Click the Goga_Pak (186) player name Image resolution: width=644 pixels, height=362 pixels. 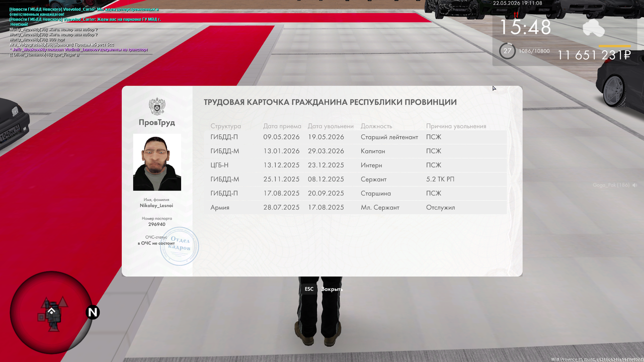(611, 185)
